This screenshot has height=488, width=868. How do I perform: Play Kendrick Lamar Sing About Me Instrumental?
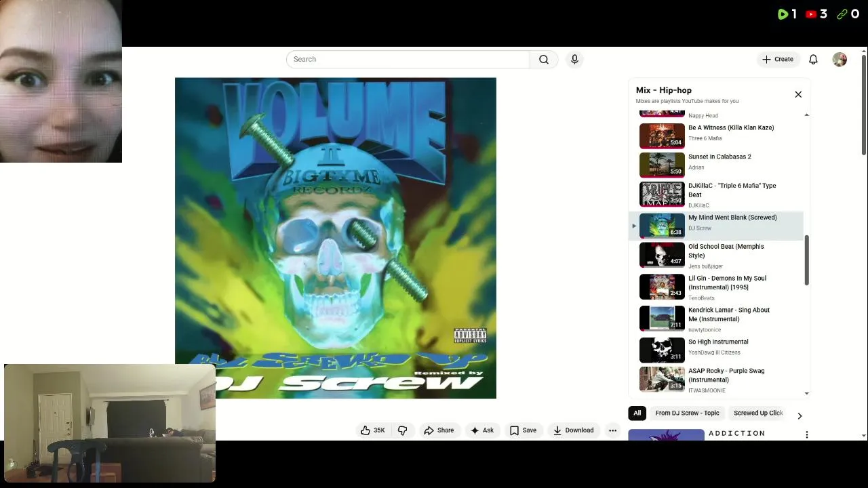[717, 319]
